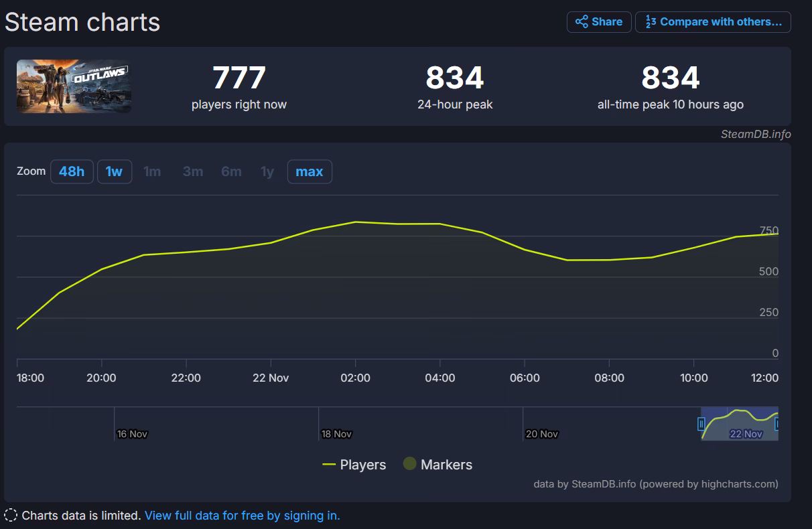
Task: Open Compare with others option
Action: 713,22
